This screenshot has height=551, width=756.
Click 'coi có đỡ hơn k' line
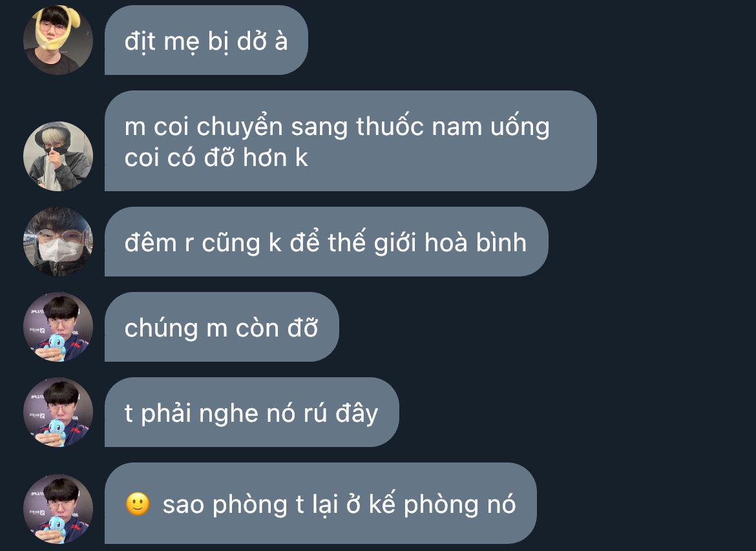(216, 157)
